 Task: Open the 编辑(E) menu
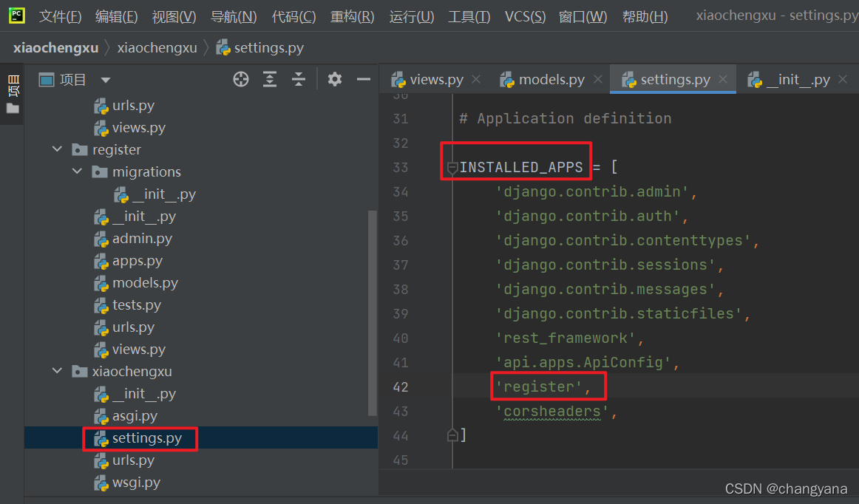[116, 16]
